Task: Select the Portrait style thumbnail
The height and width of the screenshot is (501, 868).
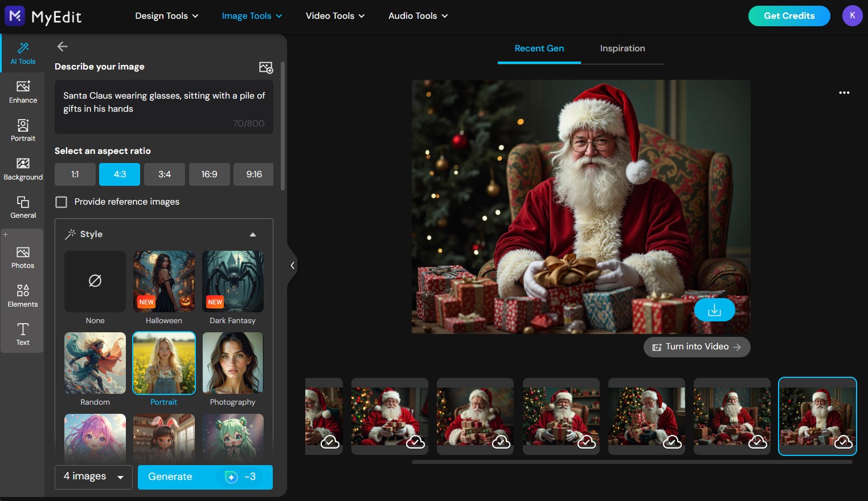Action: (x=164, y=363)
